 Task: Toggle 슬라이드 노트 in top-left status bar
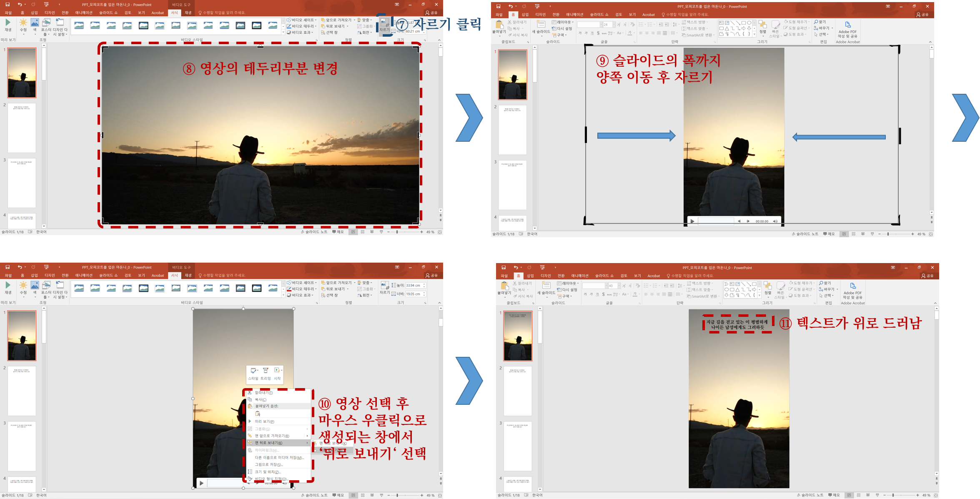[x=314, y=232]
